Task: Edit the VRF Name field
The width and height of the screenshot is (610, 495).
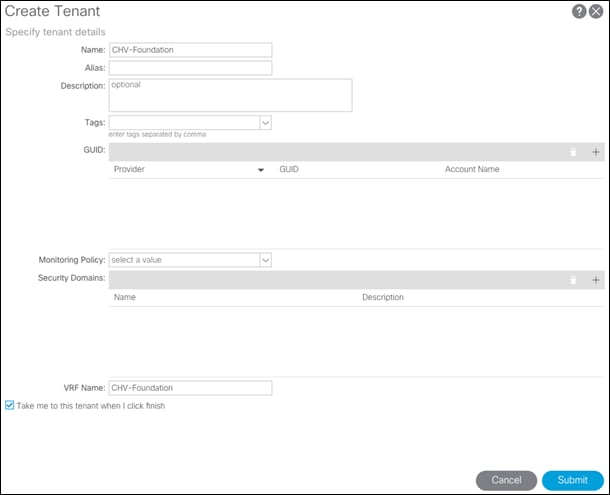Action: click(191, 388)
